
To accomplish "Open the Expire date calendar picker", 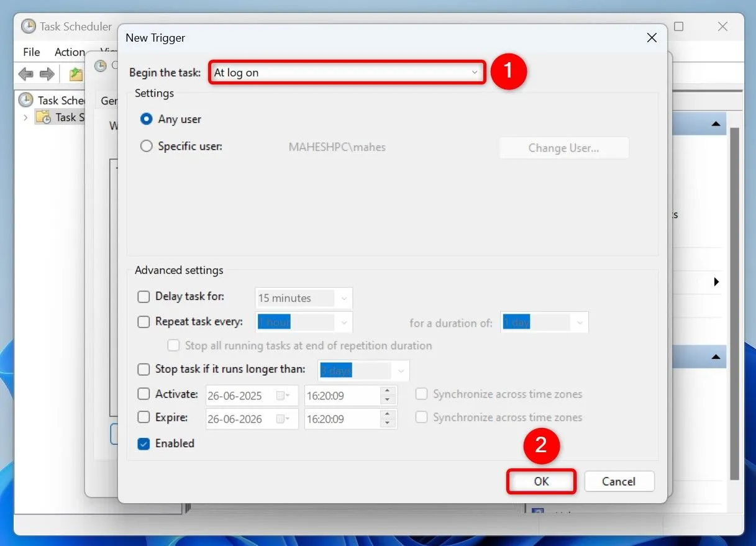I will (x=283, y=419).
